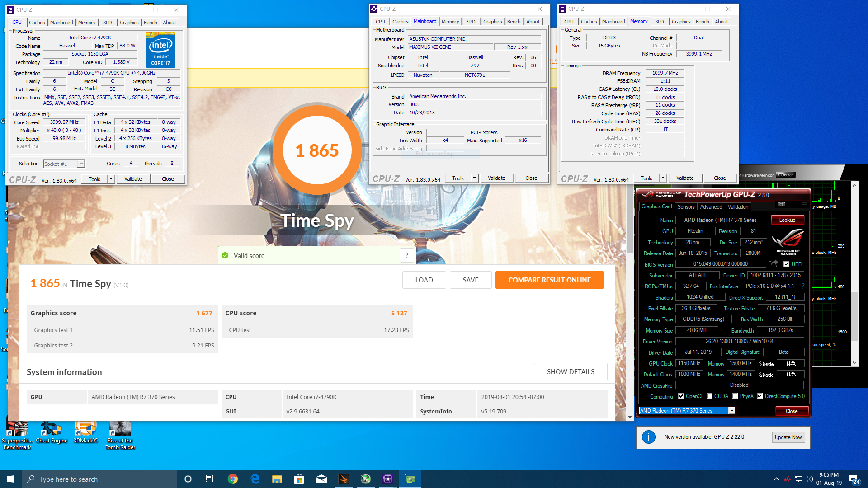Open the Mail app from the taskbar
The width and height of the screenshot is (868, 488).
[321, 479]
